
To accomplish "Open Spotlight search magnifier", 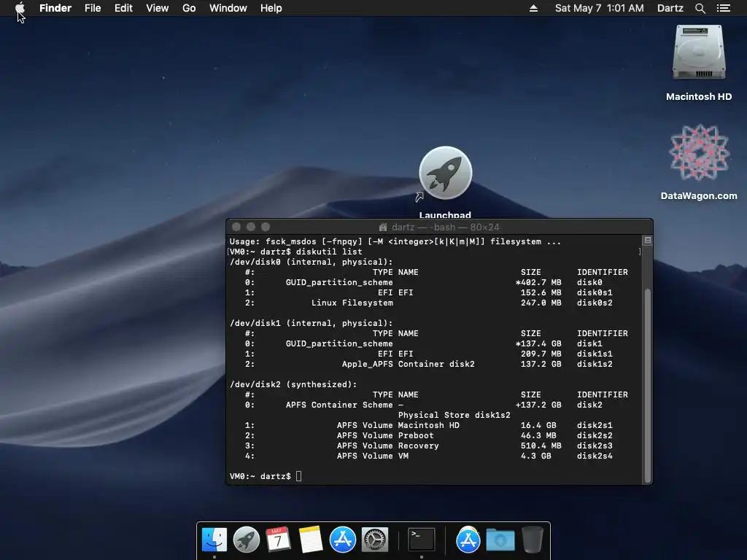I will pyautogui.click(x=700, y=8).
